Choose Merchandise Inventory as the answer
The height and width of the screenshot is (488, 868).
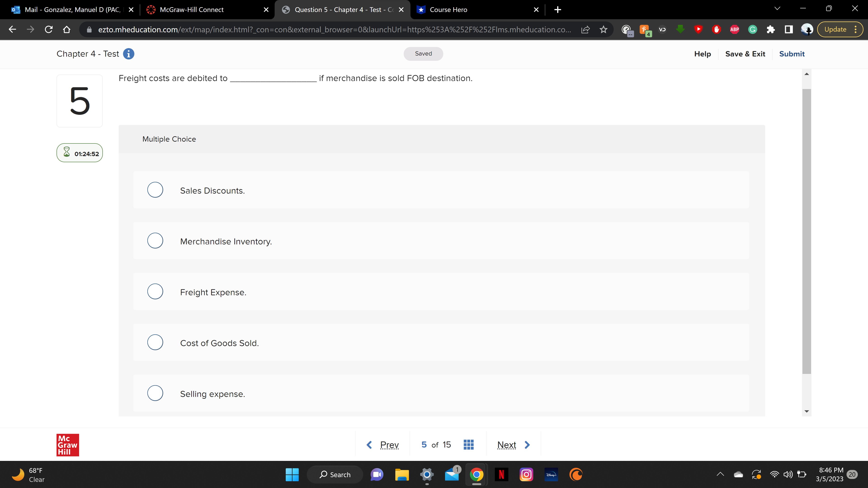(155, 241)
